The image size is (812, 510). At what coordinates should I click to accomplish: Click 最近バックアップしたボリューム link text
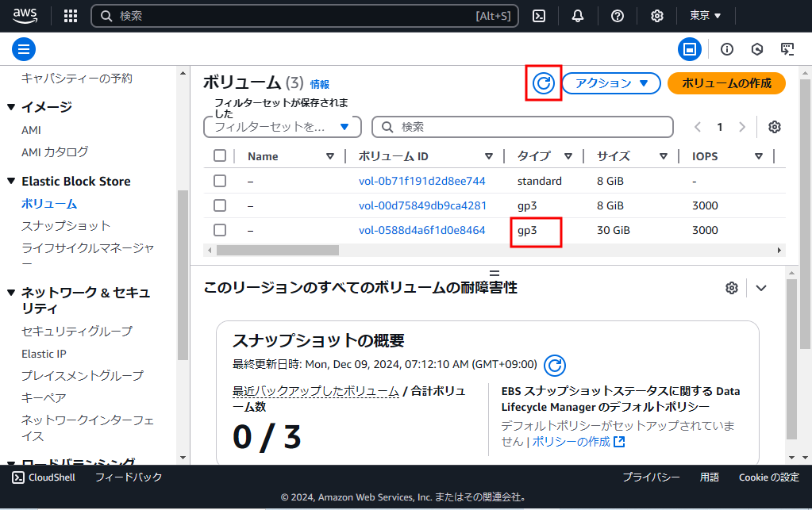coord(316,392)
